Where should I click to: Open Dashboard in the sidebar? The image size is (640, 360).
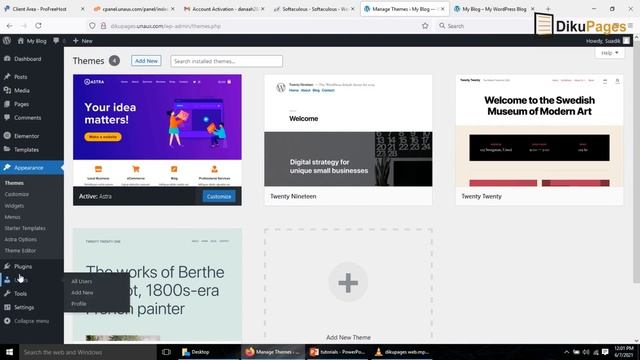[27, 59]
